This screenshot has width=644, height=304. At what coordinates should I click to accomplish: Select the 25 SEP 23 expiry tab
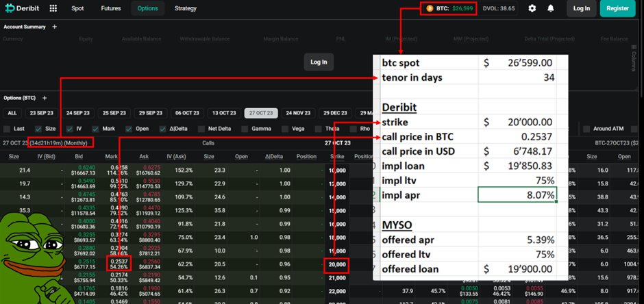point(114,113)
